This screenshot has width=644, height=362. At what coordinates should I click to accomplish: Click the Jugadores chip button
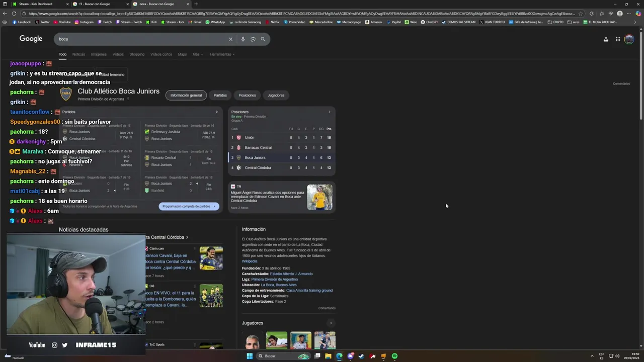pos(276,95)
